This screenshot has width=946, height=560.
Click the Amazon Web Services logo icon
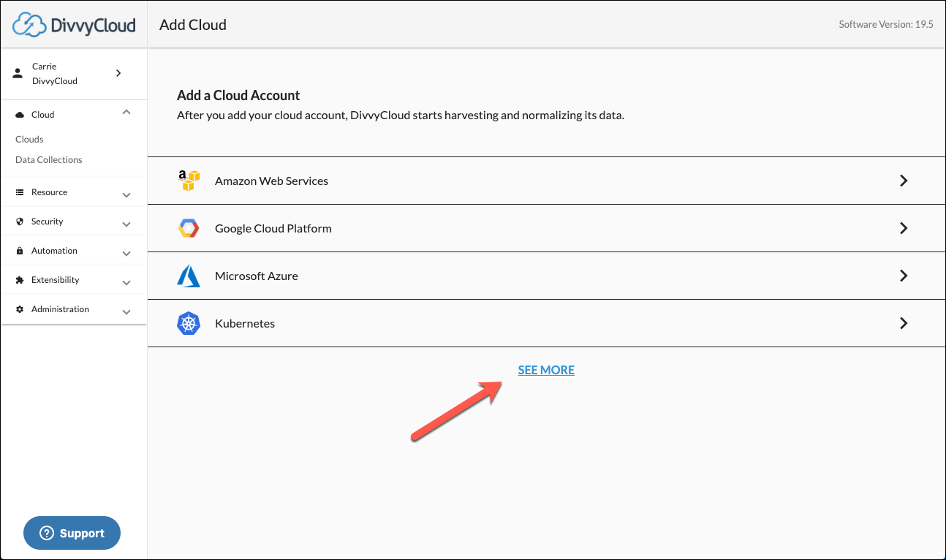pyautogui.click(x=189, y=181)
